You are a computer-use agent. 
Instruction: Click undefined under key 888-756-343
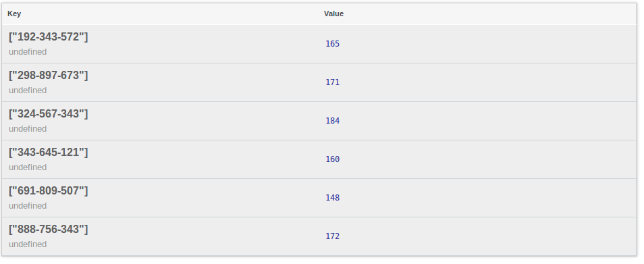(x=28, y=244)
